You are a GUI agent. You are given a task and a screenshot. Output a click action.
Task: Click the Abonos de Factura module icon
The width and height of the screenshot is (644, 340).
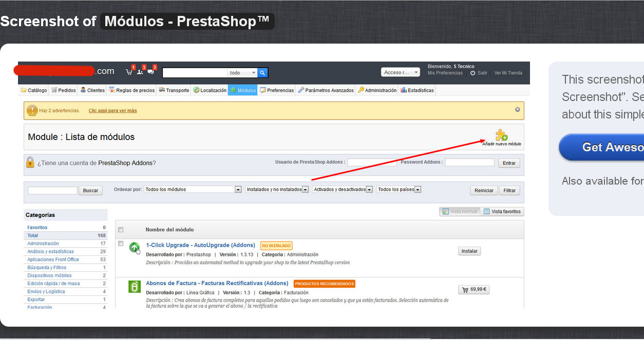(135, 286)
